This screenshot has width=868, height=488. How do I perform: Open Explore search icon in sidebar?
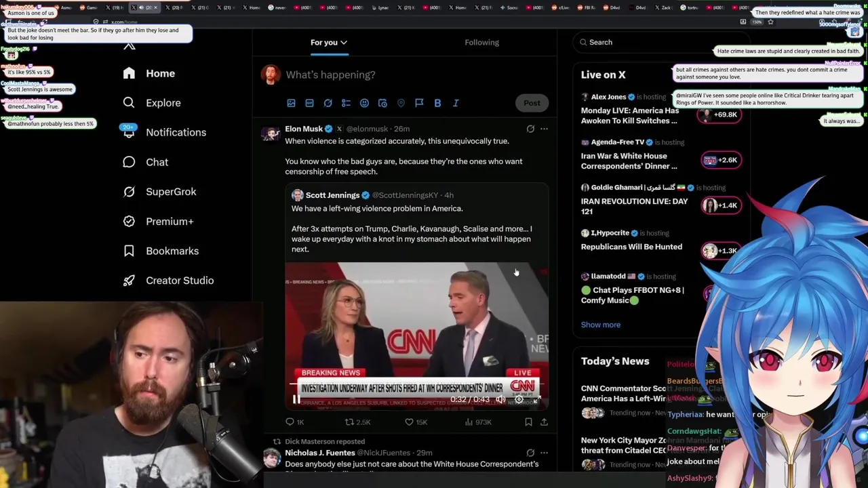click(129, 103)
